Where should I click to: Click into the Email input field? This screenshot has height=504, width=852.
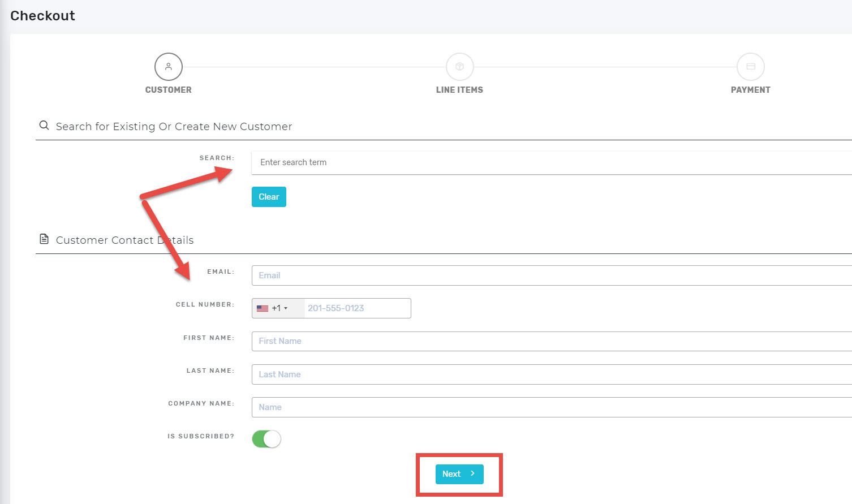pyautogui.click(x=552, y=275)
